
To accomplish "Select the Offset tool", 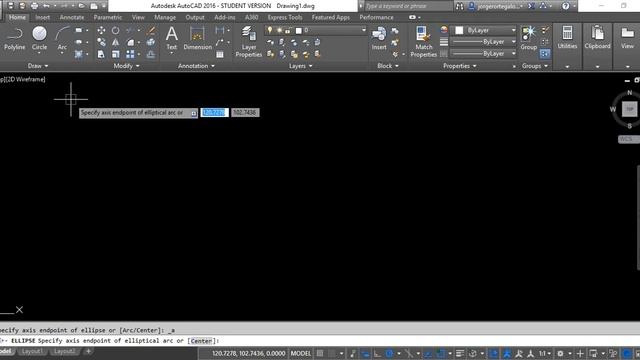I will (x=151, y=54).
